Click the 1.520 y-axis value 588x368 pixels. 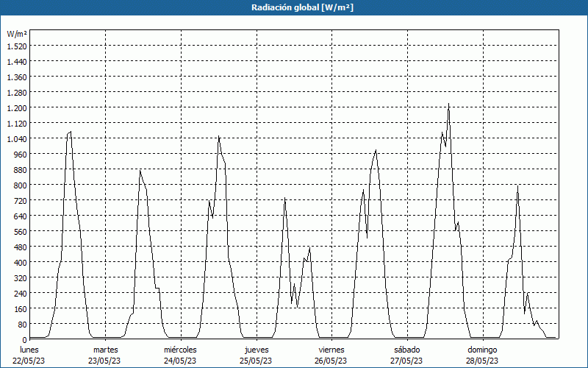pyautogui.click(x=17, y=46)
